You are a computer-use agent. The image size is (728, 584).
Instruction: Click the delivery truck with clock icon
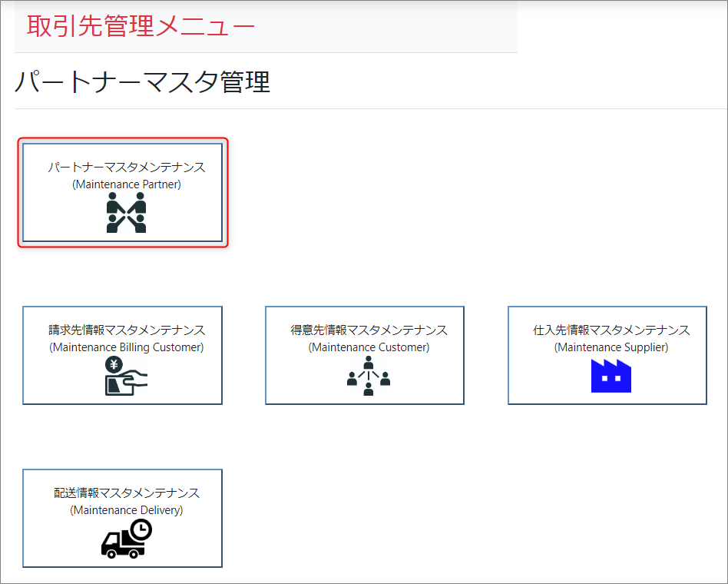(x=127, y=539)
